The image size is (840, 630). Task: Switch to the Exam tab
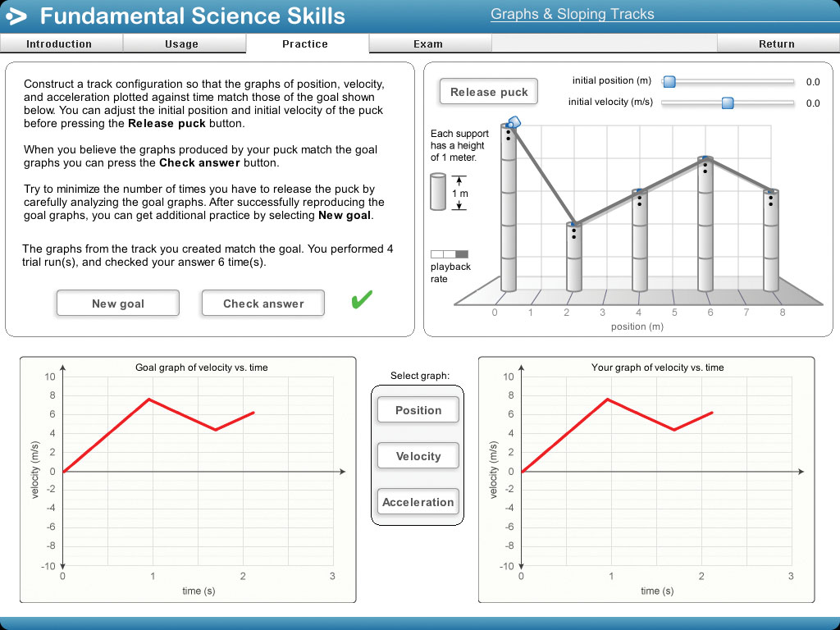[x=430, y=45]
